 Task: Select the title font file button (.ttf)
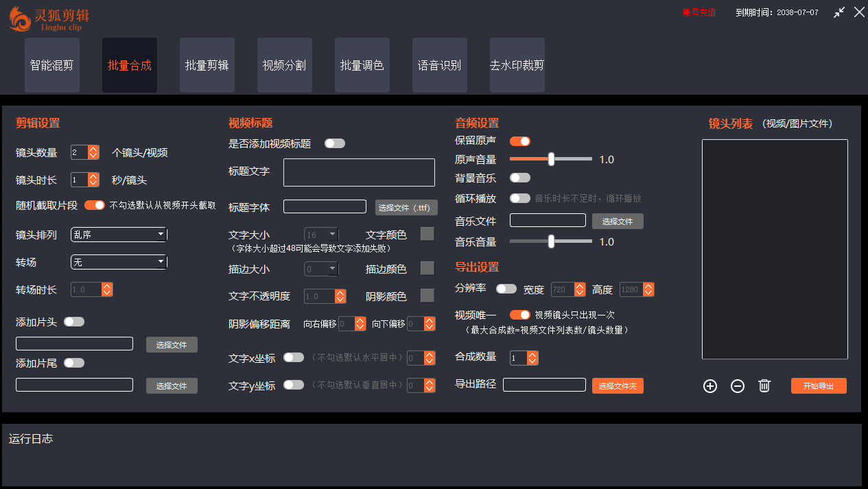pyautogui.click(x=406, y=207)
